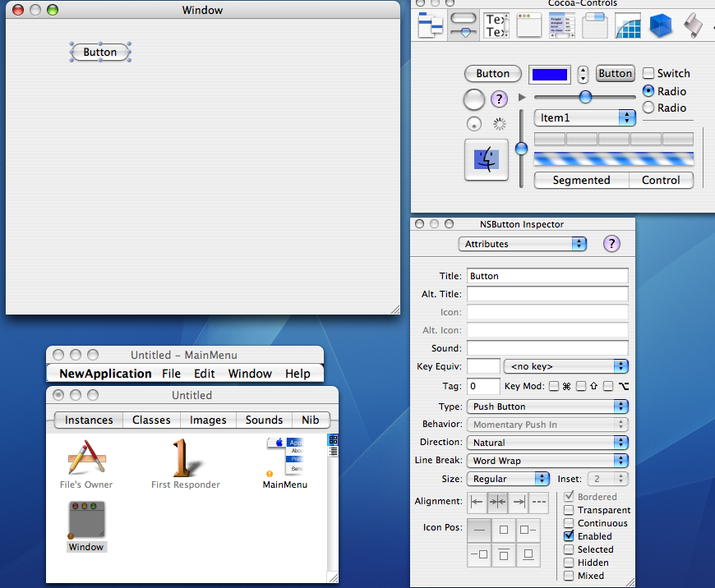Toggle the Shift key modifier checkbox

[581, 387]
